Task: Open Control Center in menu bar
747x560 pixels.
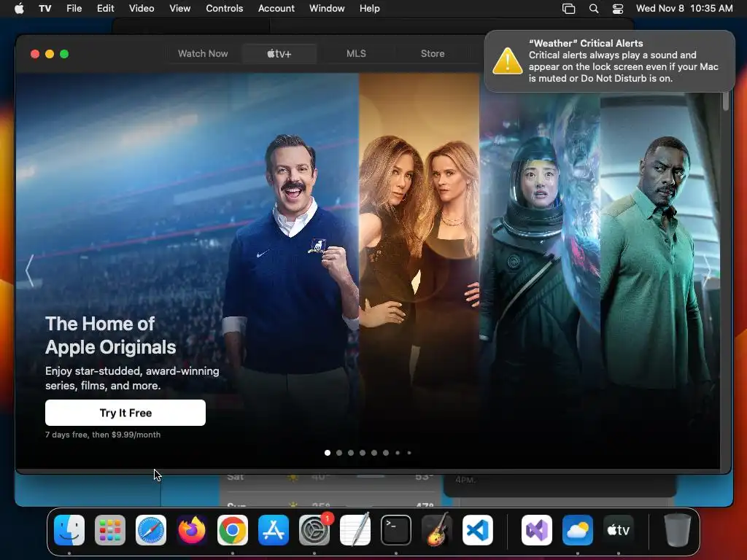Action: coord(618,8)
